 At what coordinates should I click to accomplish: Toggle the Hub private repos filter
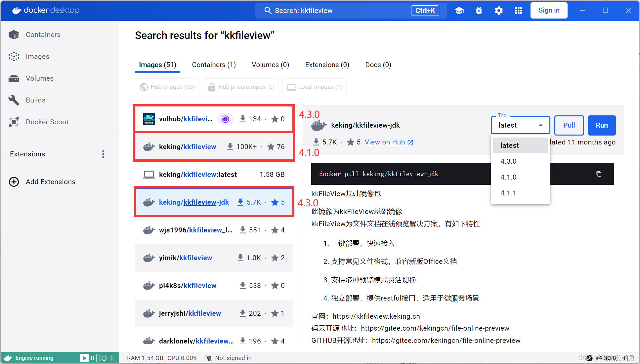coord(240,87)
